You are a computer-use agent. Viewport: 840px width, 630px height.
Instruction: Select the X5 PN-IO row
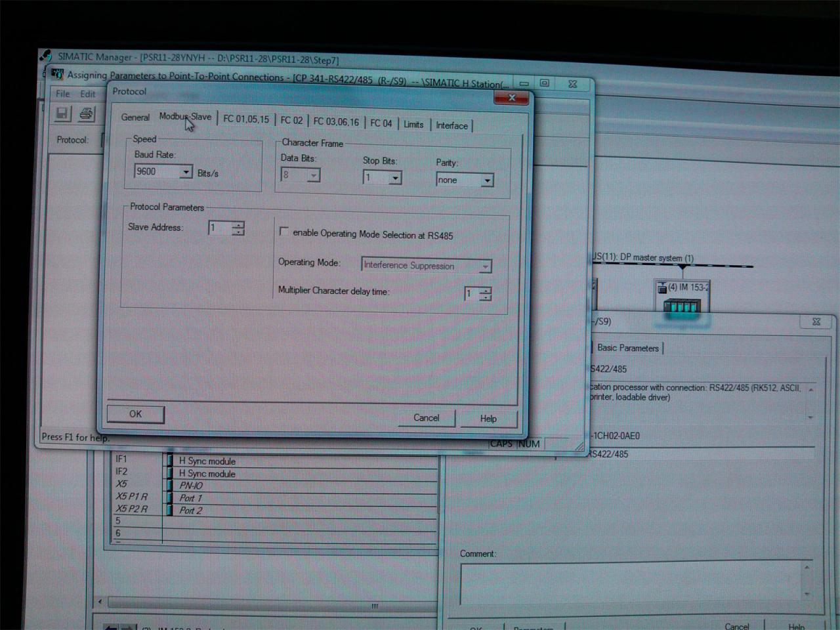click(x=274, y=485)
